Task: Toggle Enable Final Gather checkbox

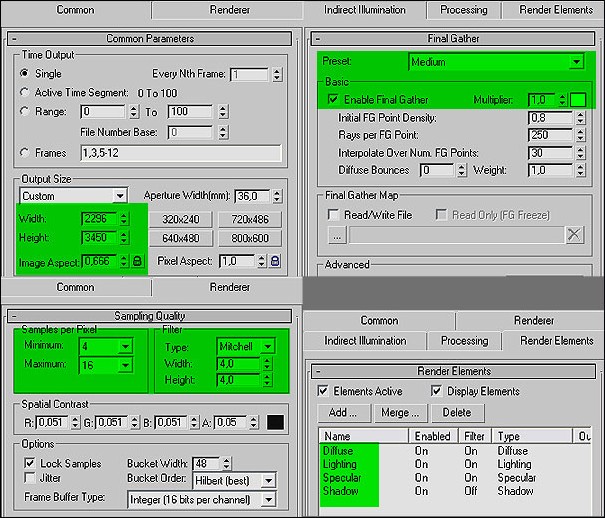Action: click(333, 100)
